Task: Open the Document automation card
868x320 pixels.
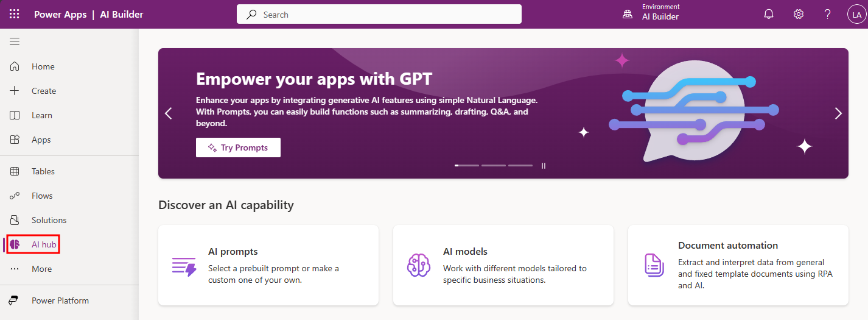Action: coord(738,265)
